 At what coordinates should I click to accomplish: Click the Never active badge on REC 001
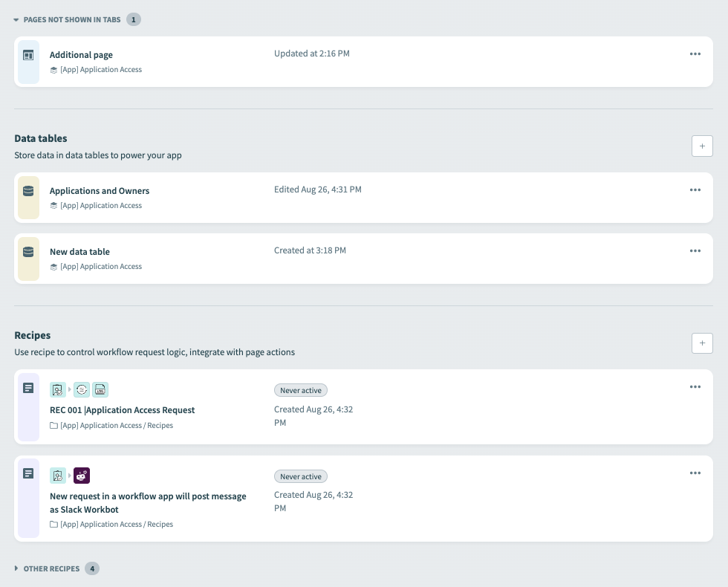pyautogui.click(x=300, y=390)
